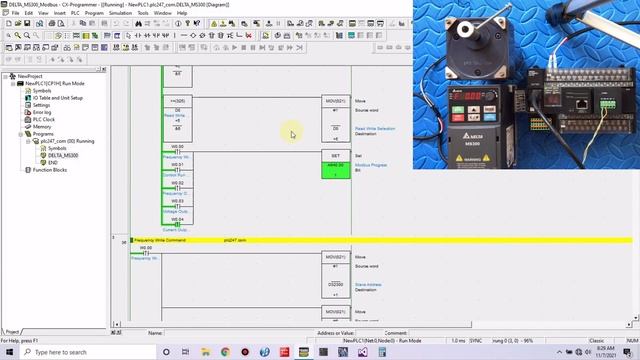Viewport: 640px width, 360px height.
Task: Open the taskbar notification center icon
Action: click(627, 352)
